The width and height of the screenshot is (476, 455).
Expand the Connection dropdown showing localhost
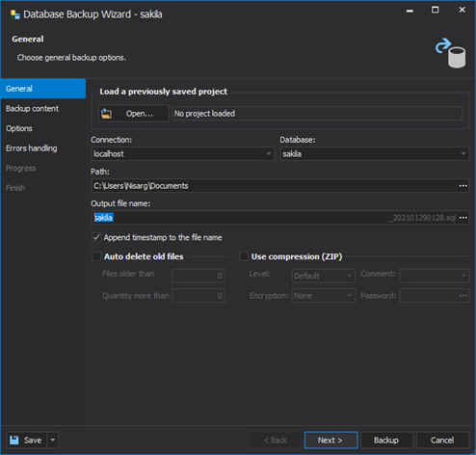click(269, 153)
